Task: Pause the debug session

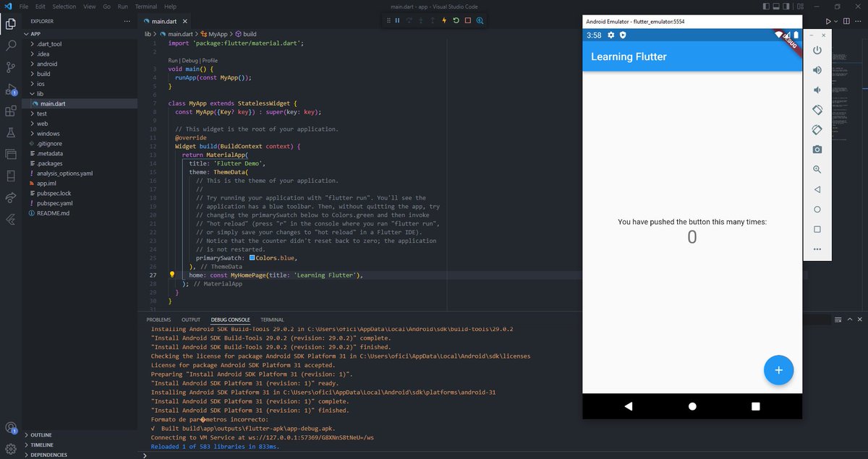Action: click(397, 21)
